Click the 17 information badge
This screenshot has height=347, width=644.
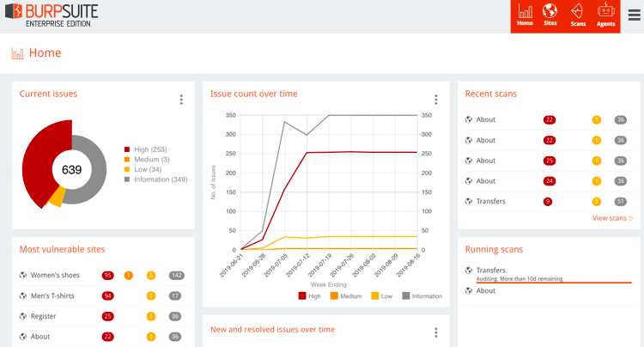pyautogui.click(x=175, y=295)
